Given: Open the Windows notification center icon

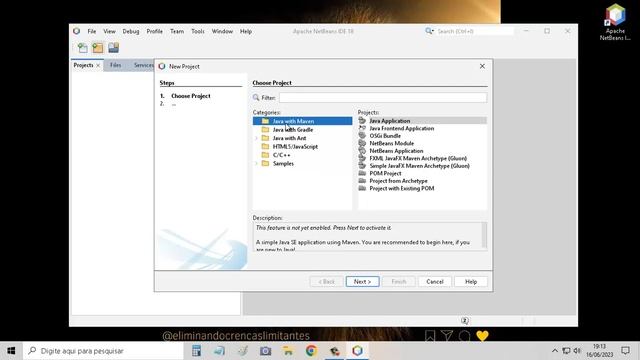Looking at the screenshot, I should coord(625,351).
